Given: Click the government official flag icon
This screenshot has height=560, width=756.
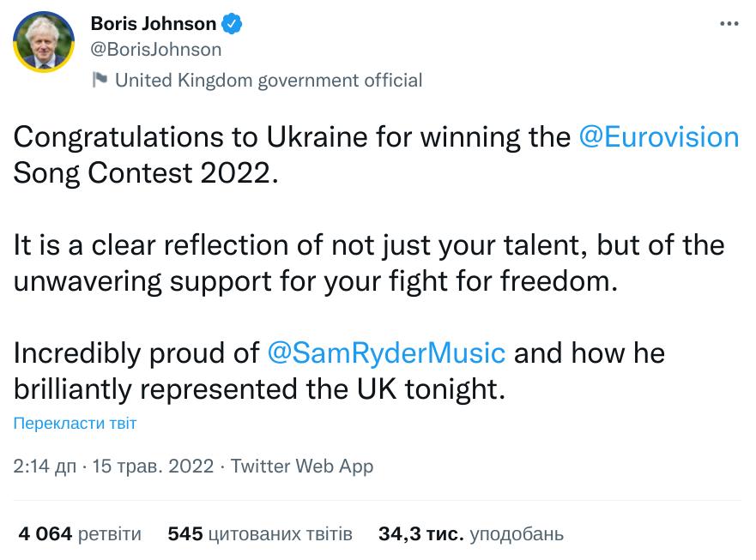Looking at the screenshot, I should click(x=100, y=80).
